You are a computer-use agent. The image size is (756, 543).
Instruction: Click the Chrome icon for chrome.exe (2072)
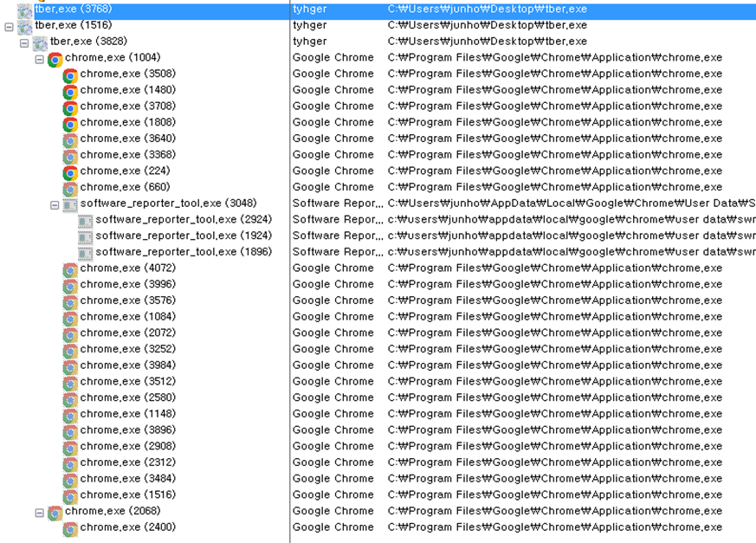pyautogui.click(x=70, y=334)
